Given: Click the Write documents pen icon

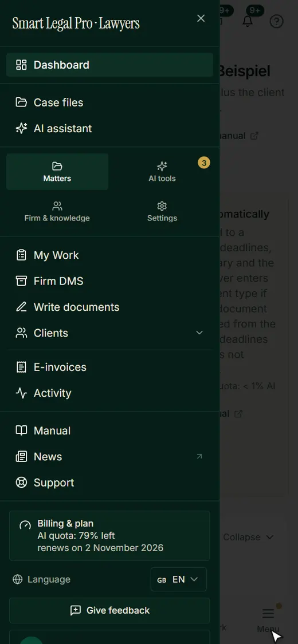Looking at the screenshot, I should pyautogui.click(x=21, y=307).
